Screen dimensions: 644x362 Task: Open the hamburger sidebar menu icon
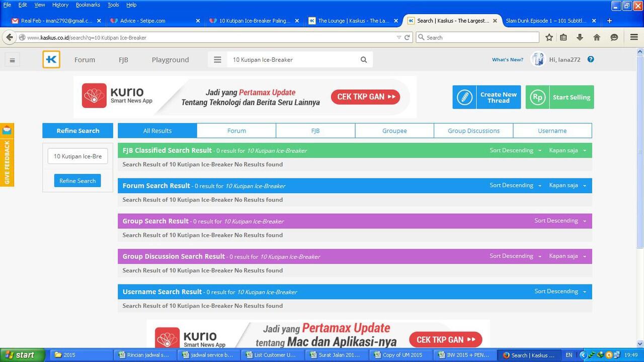tap(12, 60)
